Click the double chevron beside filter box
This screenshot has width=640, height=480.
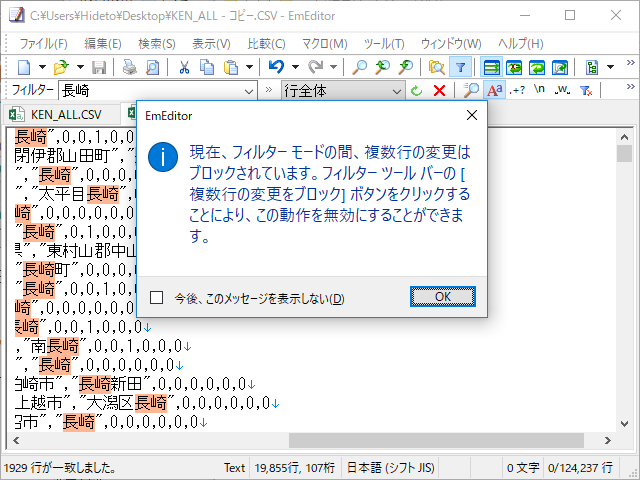[269, 89]
